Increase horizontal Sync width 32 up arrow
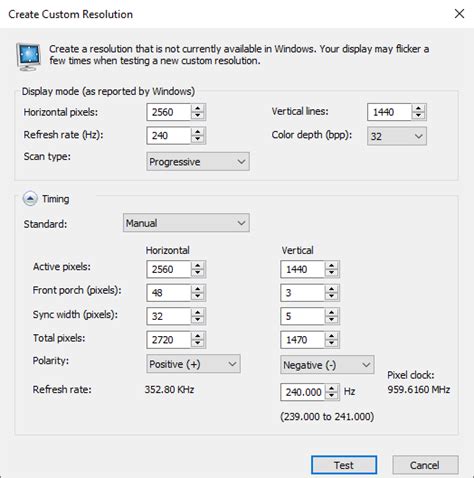474x478 pixels. (x=198, y=312)
